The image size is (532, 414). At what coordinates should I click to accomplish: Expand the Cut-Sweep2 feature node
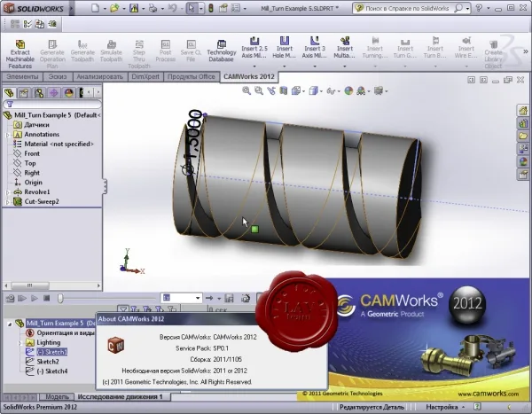(7, 202)
